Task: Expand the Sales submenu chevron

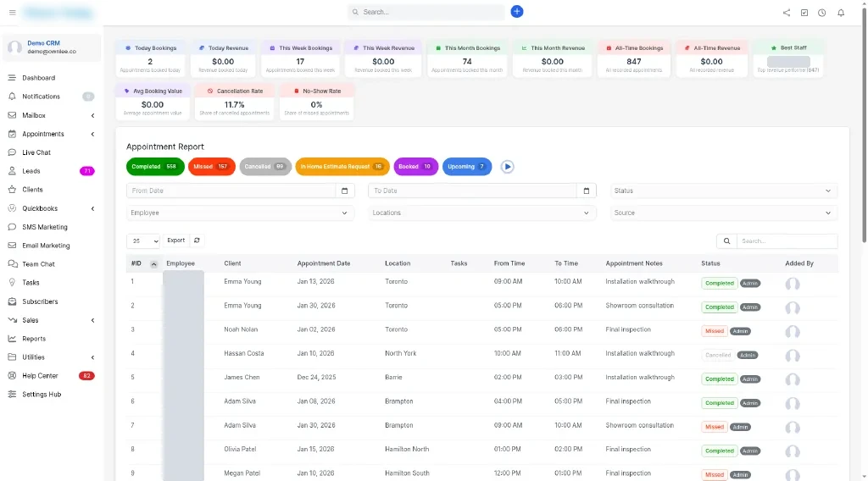Action: (x=92, y=321)
